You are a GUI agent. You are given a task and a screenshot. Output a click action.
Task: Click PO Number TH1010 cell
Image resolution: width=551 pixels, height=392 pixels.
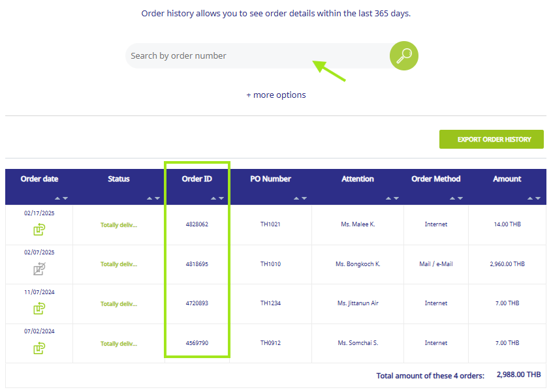tap(270, 264)
